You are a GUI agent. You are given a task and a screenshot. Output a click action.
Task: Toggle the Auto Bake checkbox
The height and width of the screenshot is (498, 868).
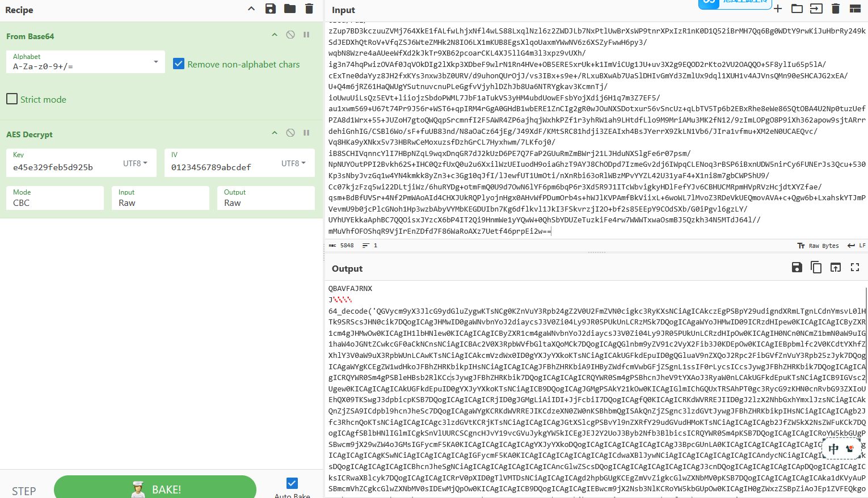tap(292, 483)
